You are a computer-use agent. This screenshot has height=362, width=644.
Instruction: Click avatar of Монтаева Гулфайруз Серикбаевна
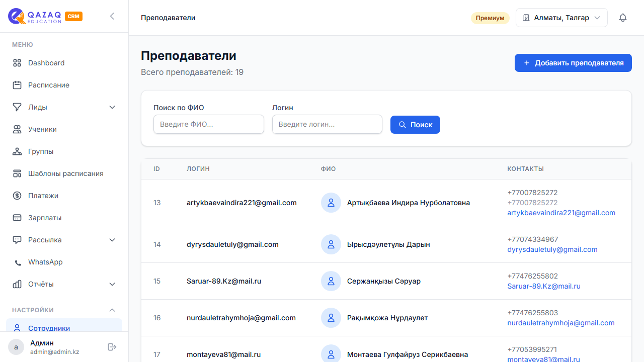click(331, 354)
